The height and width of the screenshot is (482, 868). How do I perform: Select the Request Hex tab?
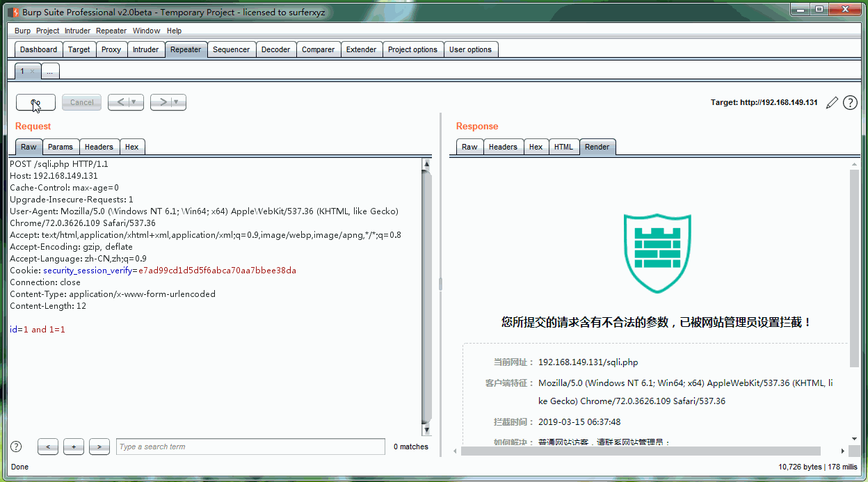tap(132, 147)
